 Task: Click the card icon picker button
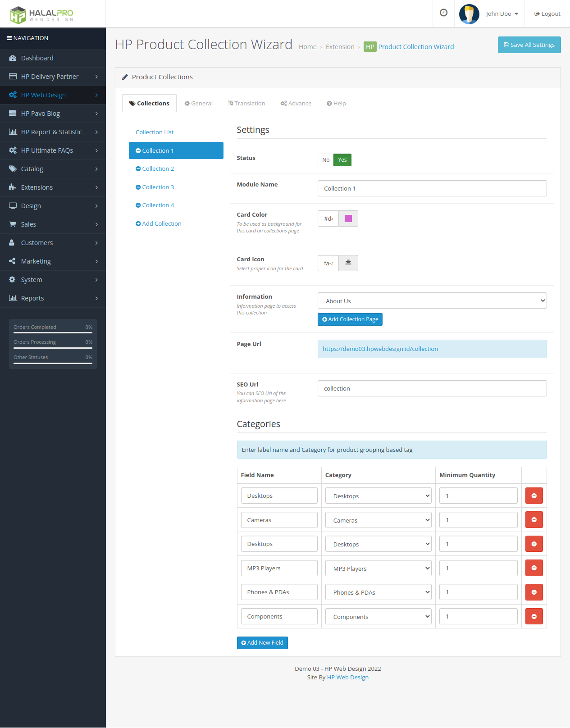(x=348, y=263)
